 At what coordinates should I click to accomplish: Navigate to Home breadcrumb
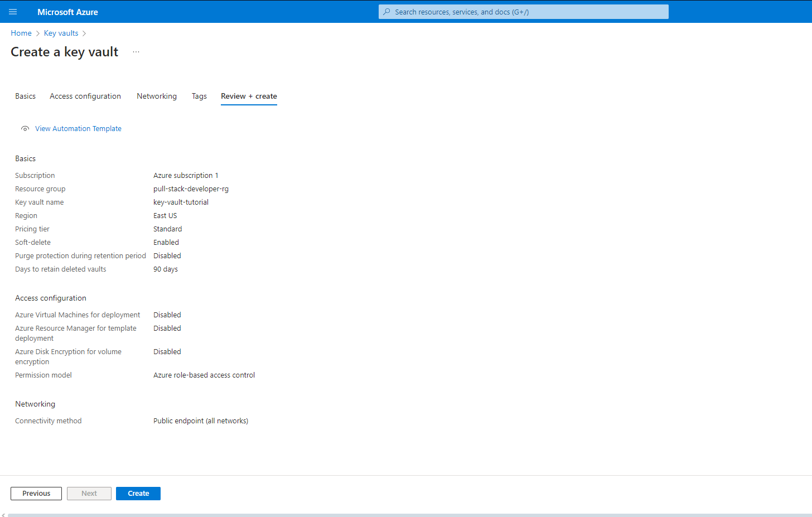coord(21,33)
